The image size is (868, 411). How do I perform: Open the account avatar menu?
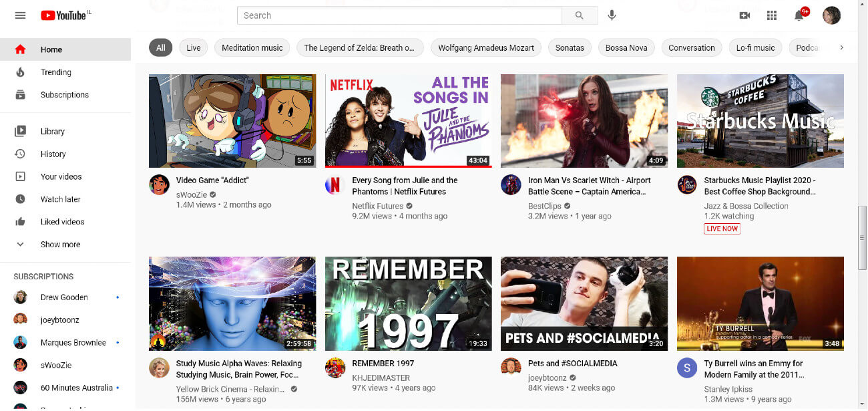pos(831,15)
